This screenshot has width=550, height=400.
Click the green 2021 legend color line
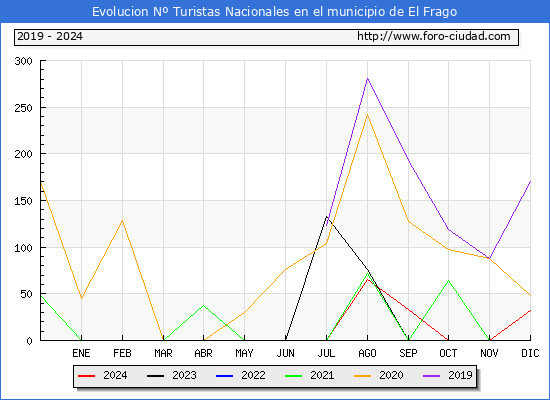pos(294,376)
